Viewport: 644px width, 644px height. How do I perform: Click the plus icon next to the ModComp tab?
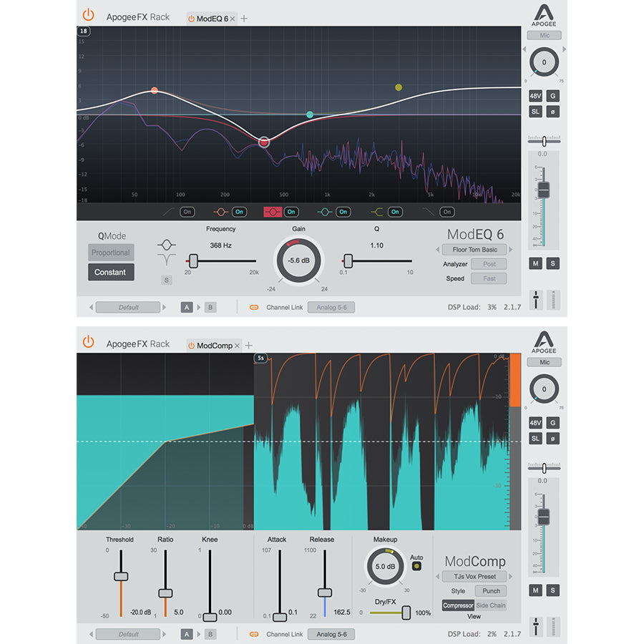[x=249, y=345]
